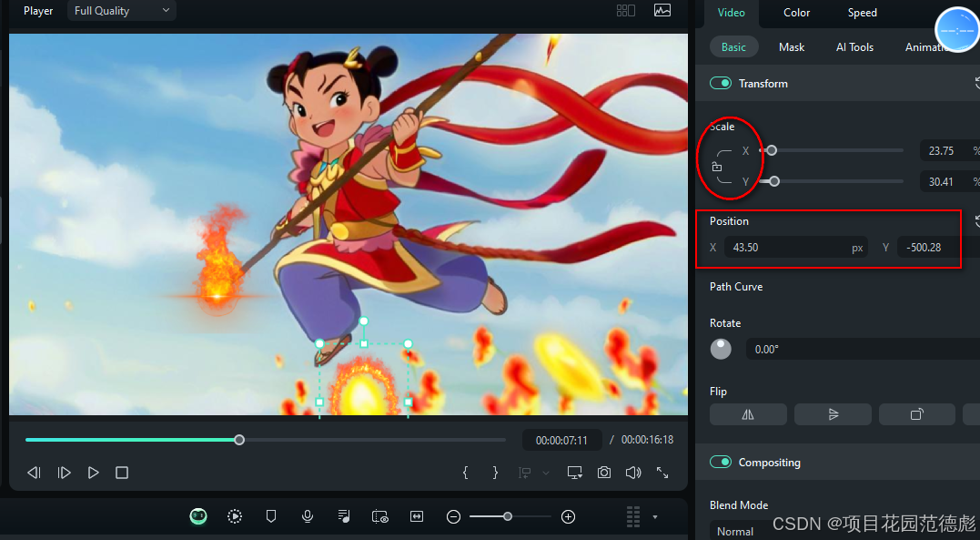Screen dimensions: 980x540
Task: Click the Position Y field -500.28
Action: (928, 247)
